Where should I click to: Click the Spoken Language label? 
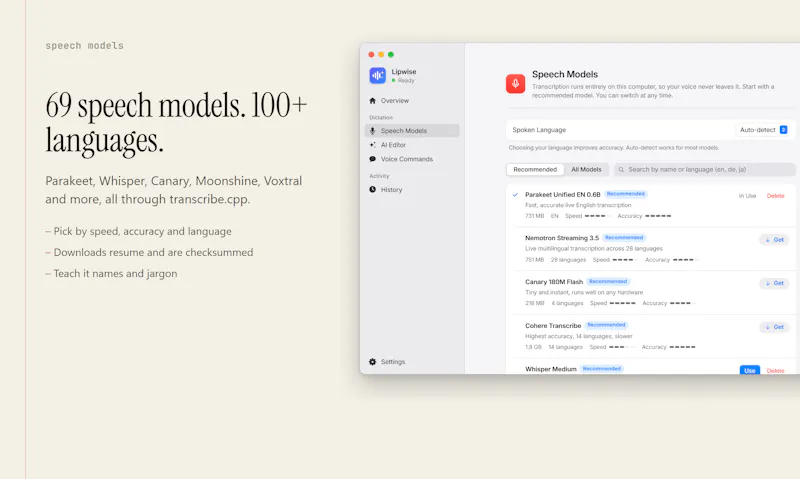tap(539, 130)
